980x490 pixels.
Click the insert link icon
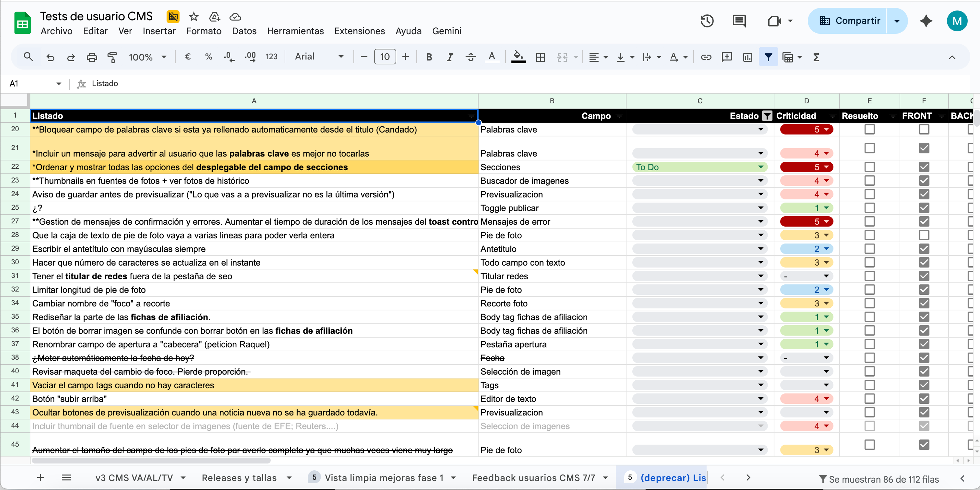click(706, 57)
